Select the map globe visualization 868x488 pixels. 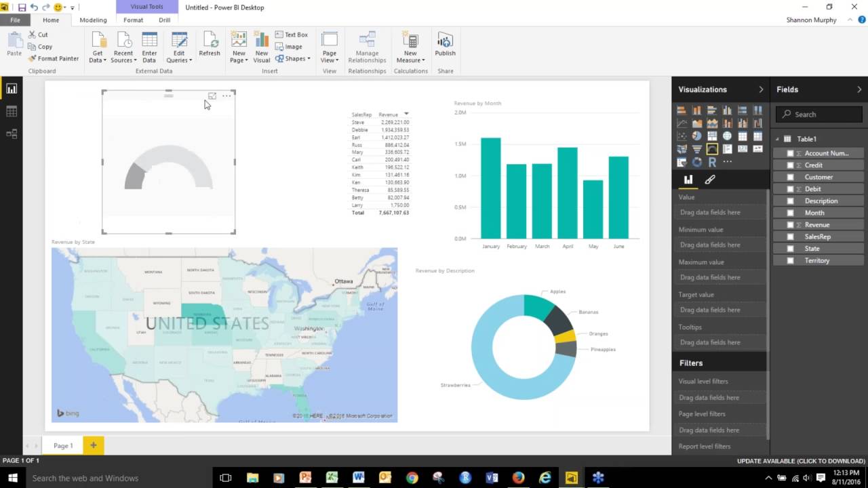pyautogui.click(x=727, y=136)
